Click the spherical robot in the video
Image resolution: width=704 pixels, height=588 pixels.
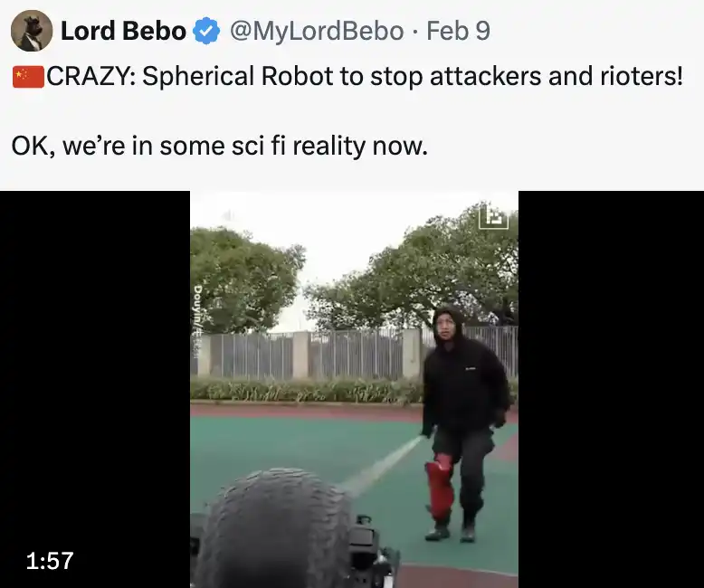click(x=275, y=528)
